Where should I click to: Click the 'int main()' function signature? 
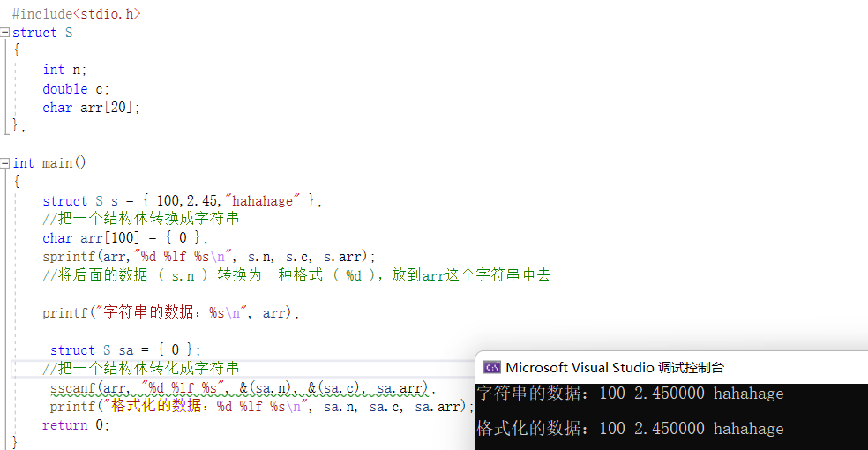tap(49, 163)
